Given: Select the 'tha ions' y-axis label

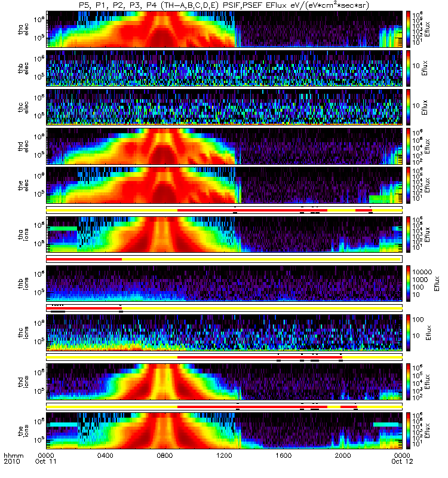Looking at the screenshot, I should click(x=23, y=234).
